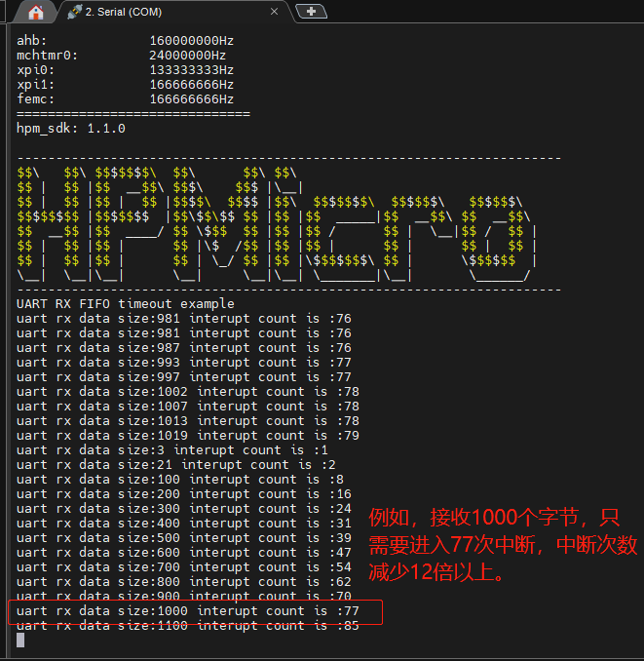
Task: Click the data size:1100 log line
Action: click(188, 625)
